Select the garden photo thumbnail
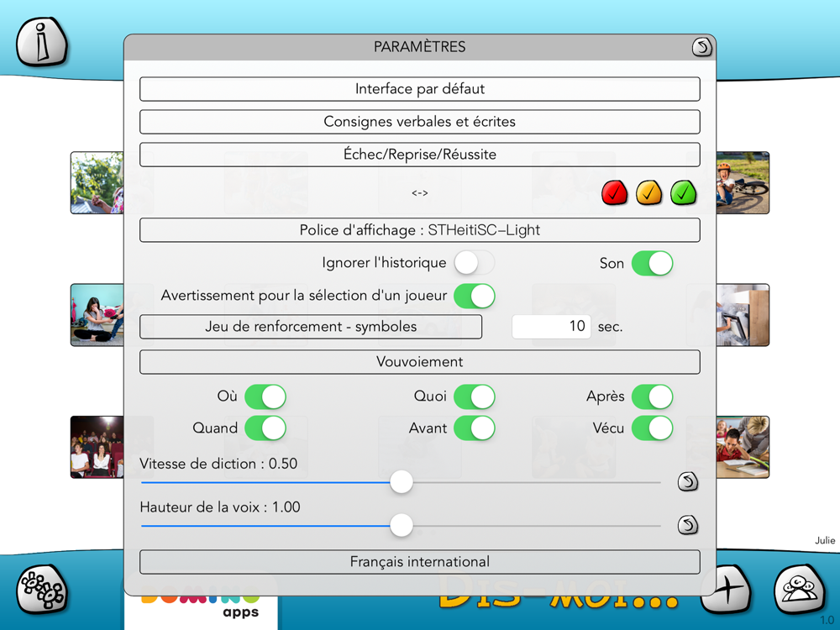The image size is (840, 630). tap(97, 182)
